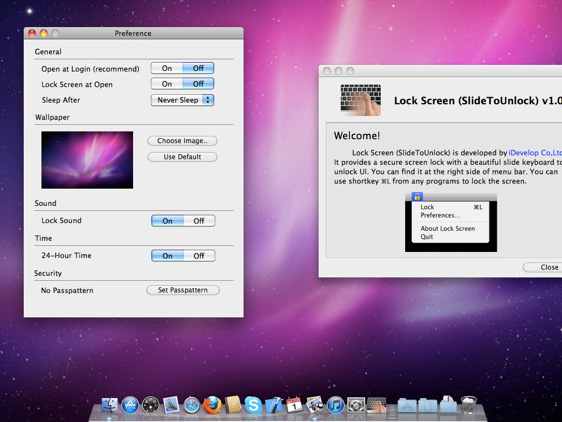Viewport: 562px width, 422px height.
Task: Turn On Lock Screen at Open
Action: coord(167,84)
